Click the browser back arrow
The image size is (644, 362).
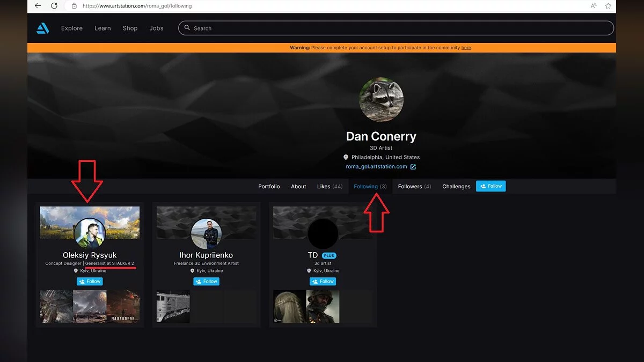[38, 6]
